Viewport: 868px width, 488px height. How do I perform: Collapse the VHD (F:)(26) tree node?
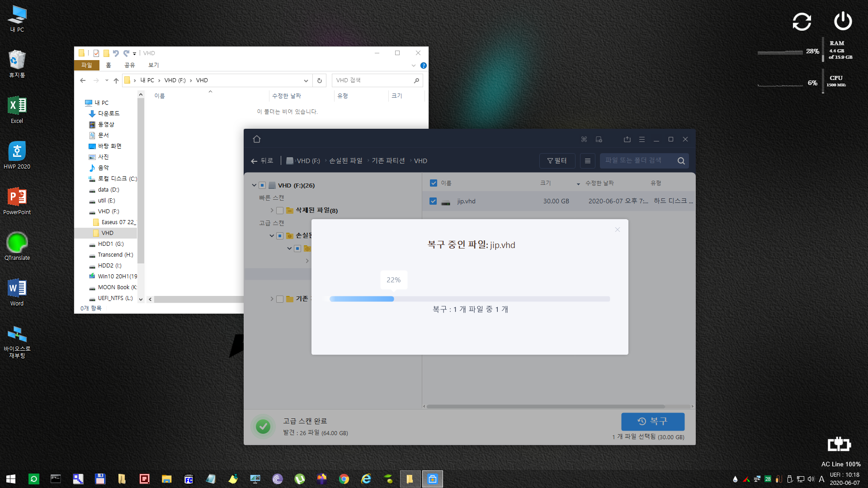254,185
